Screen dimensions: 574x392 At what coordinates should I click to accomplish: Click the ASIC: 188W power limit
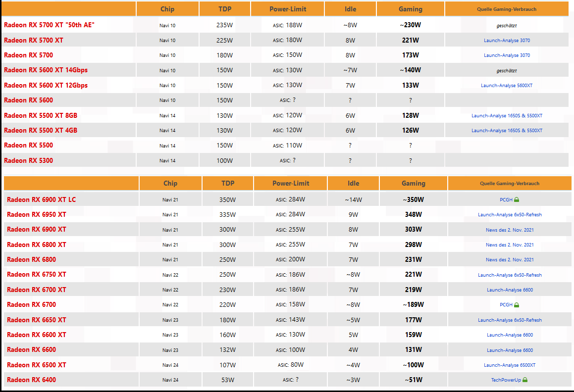click(287, 25)
